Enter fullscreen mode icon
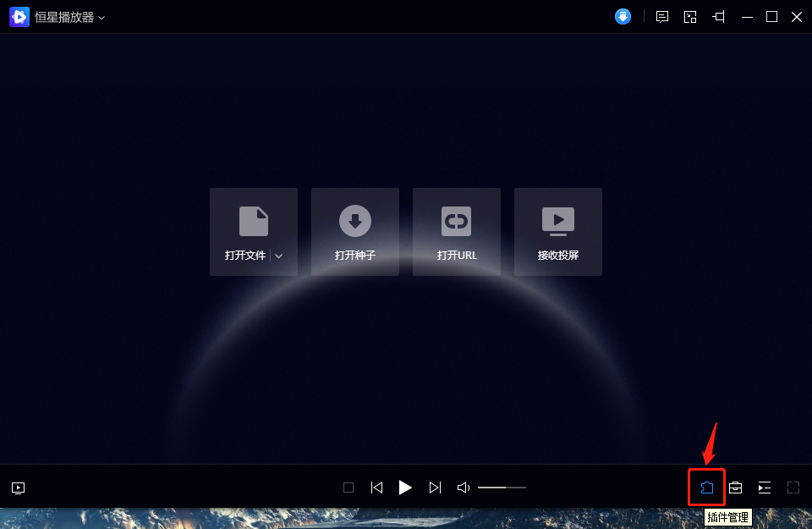The image size is (812, 529). click(793, 488)
